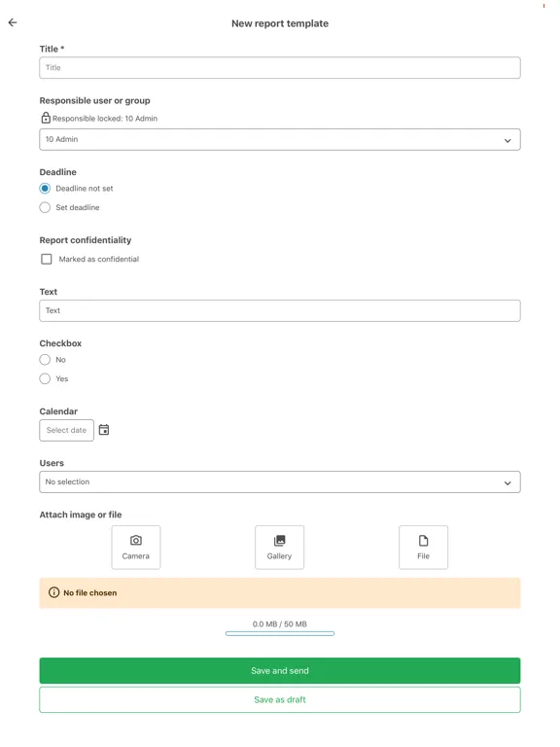
Task: Choose Yes under Checkbox
Action: pos(45,378)
